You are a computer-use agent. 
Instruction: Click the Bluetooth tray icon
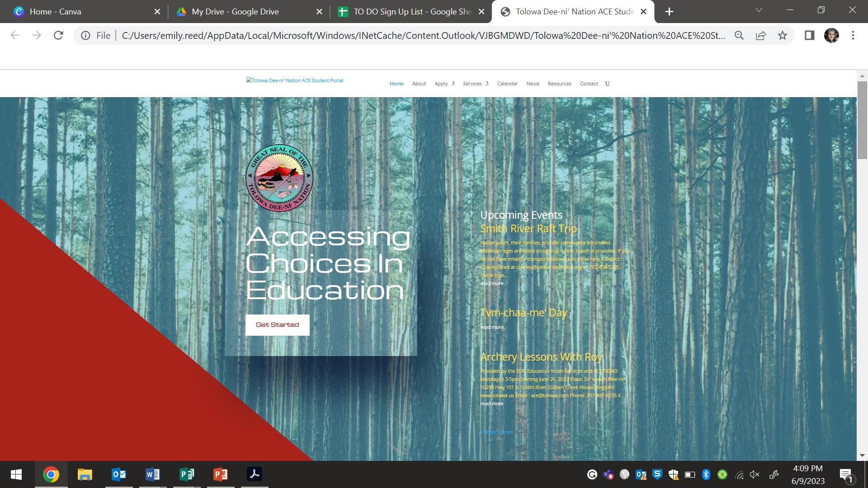point(706,474)
